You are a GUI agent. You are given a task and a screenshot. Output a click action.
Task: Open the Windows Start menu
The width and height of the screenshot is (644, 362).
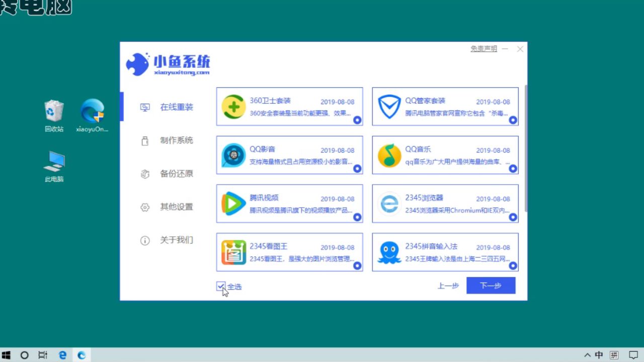(x=7, y=355)
